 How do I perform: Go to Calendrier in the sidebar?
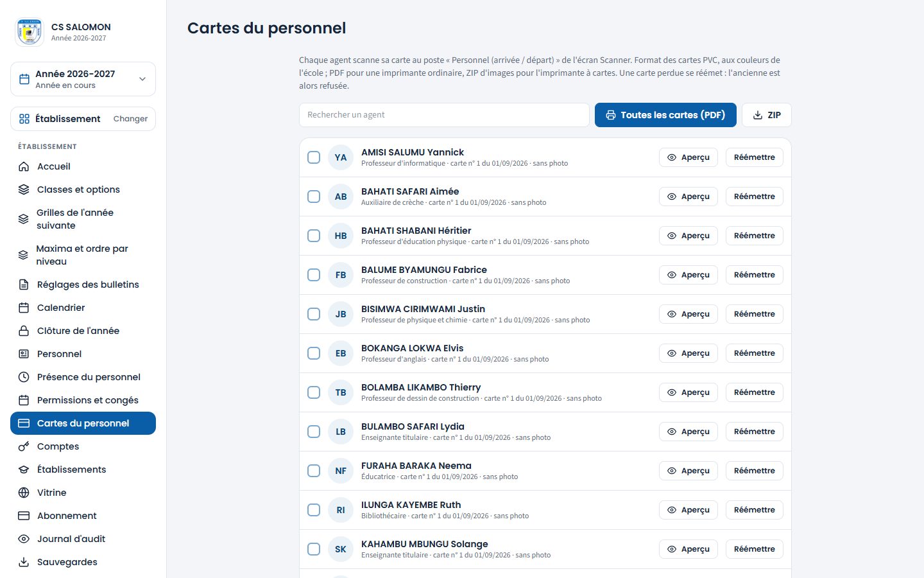point(83,308)
